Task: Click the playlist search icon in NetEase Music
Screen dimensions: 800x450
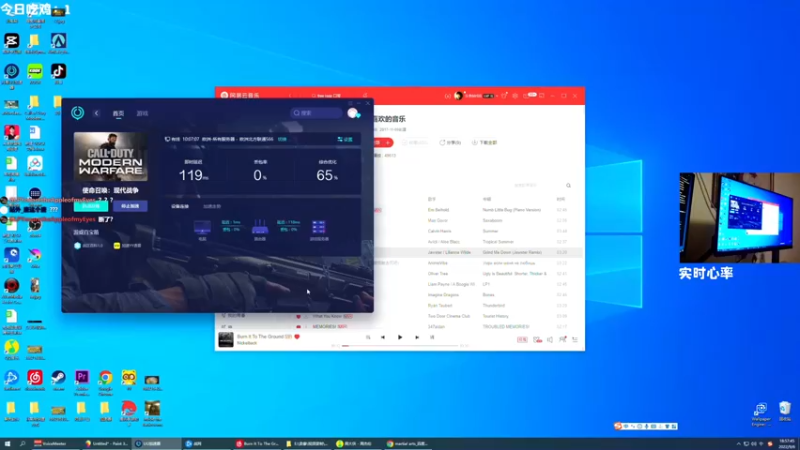Action: 568,186
